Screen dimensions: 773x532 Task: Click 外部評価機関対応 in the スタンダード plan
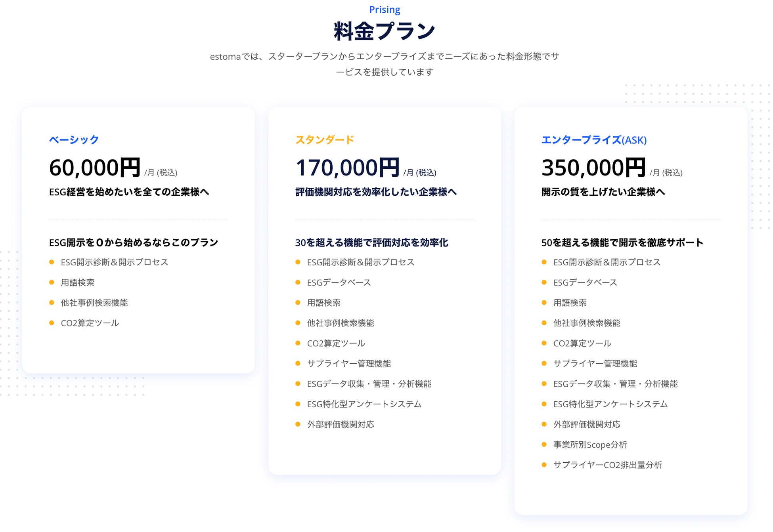tap(341, 424)
